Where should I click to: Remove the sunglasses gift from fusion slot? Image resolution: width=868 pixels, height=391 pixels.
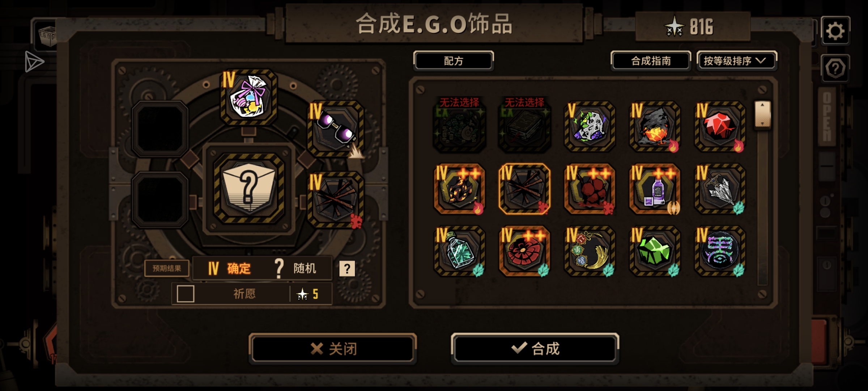coord(336,129)
